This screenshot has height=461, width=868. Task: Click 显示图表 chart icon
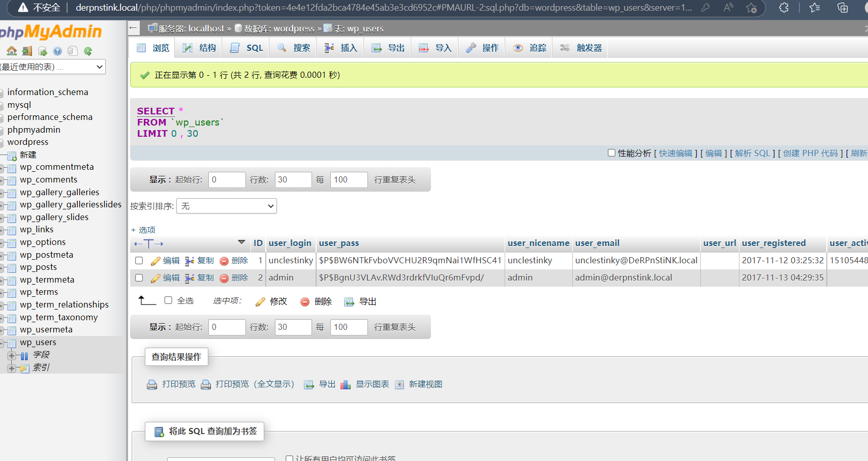pos(346,385)
